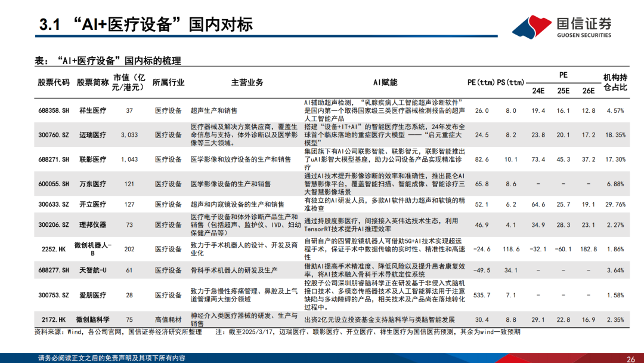Click the 所属行业 column header

click(168, 82)
